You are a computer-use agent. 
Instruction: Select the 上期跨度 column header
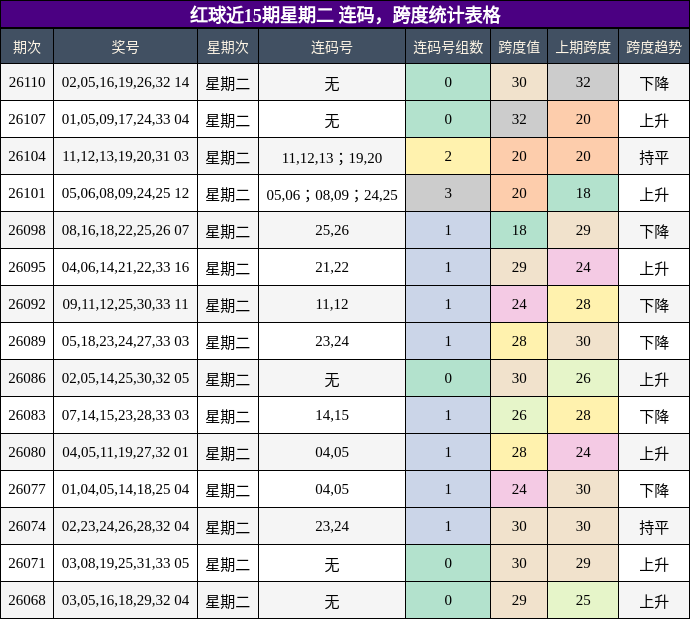coord(583,47)
